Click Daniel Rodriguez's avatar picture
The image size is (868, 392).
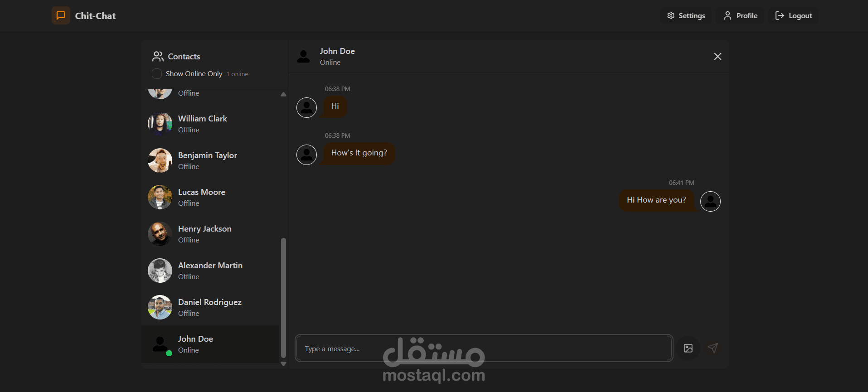click(160, 308)
